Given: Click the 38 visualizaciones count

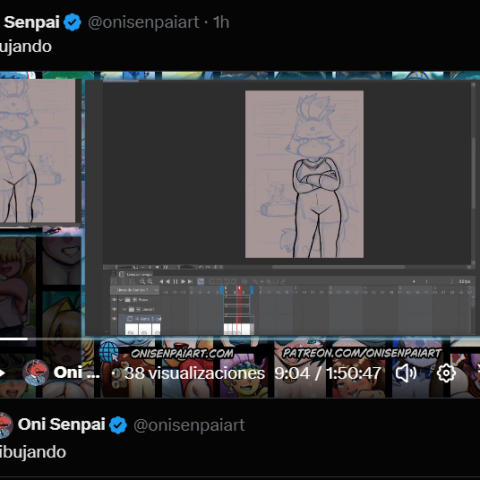Looking at the screenshot, I should click(195, 373).
